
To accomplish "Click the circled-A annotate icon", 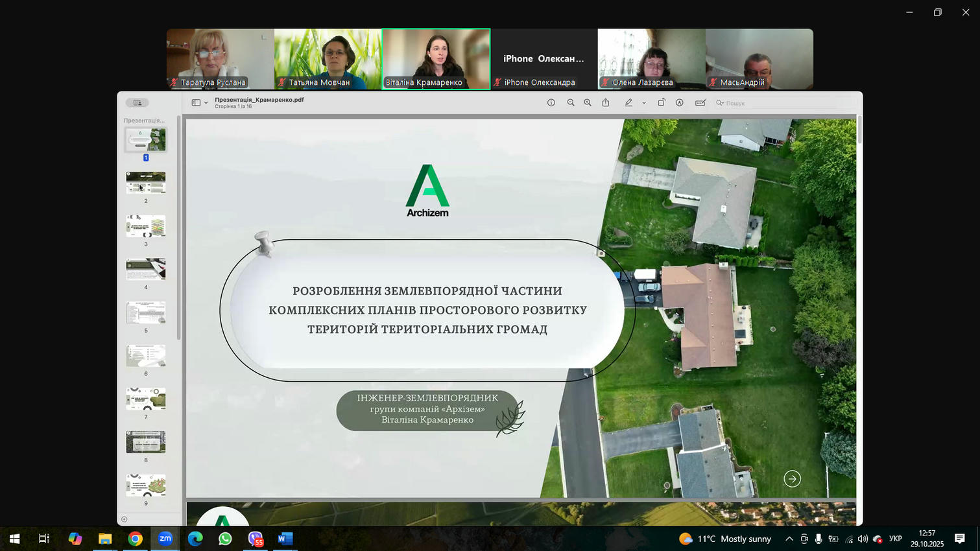I will point(680,103).
